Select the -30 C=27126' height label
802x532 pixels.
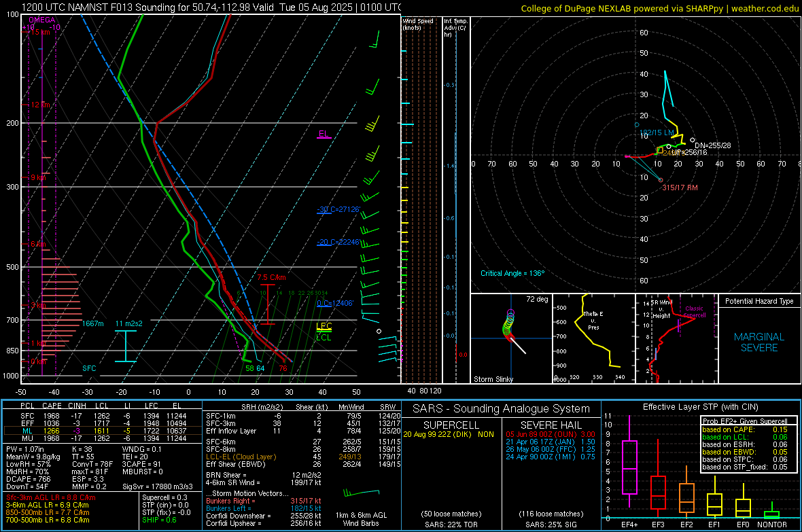point(338,209)
